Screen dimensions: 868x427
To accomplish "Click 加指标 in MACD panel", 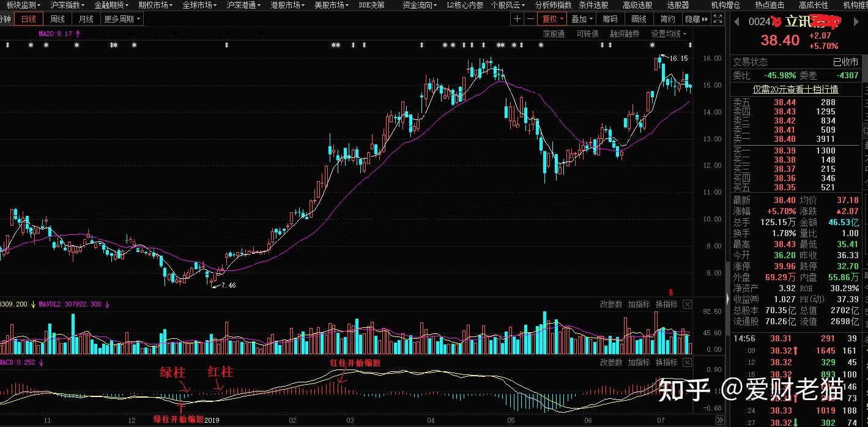I will tap(639, 362).
